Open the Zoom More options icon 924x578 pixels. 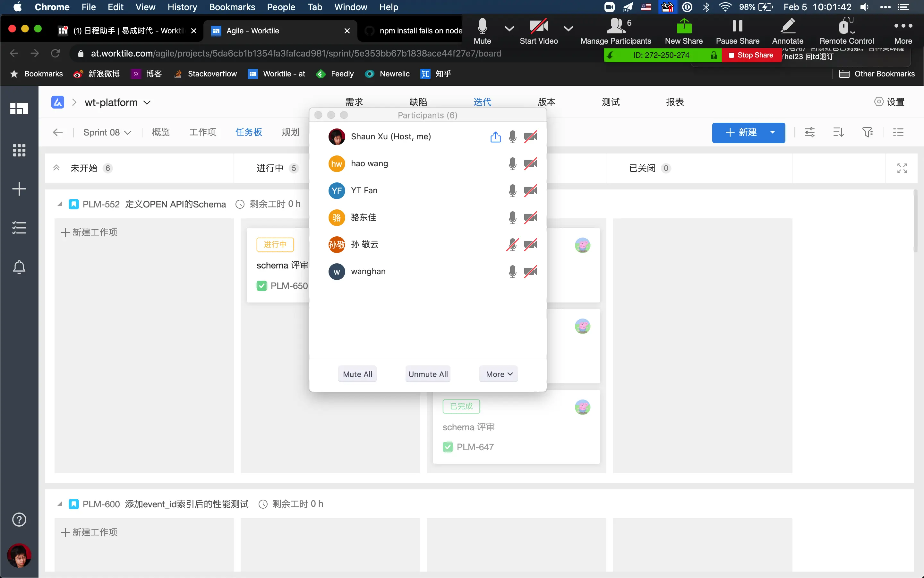pyautogui.click(x=903, y=26)
